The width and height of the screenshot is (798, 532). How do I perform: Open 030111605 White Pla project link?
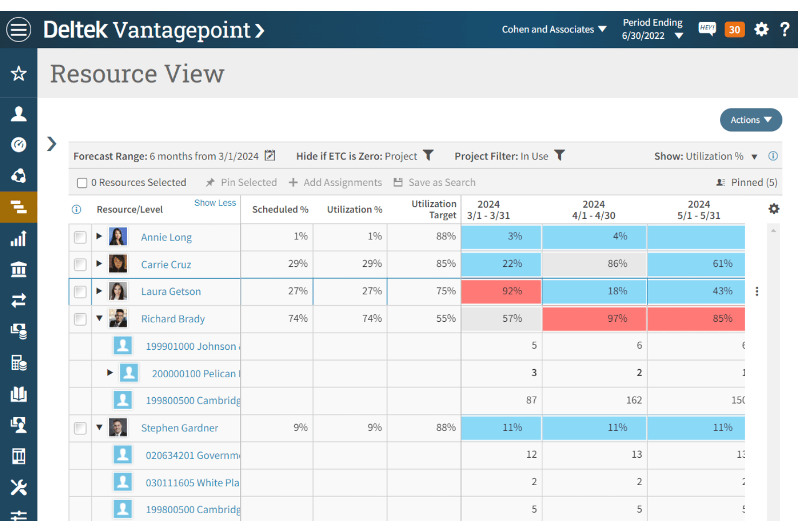[x=192, y=483]
